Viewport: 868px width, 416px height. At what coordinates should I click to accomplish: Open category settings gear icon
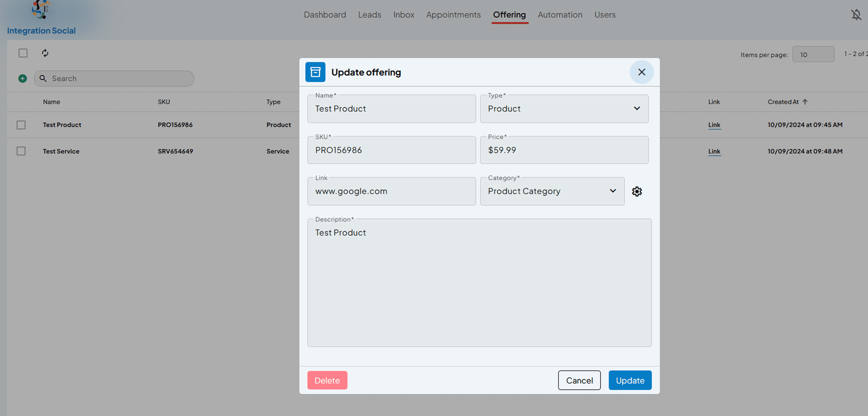point(637,191)
